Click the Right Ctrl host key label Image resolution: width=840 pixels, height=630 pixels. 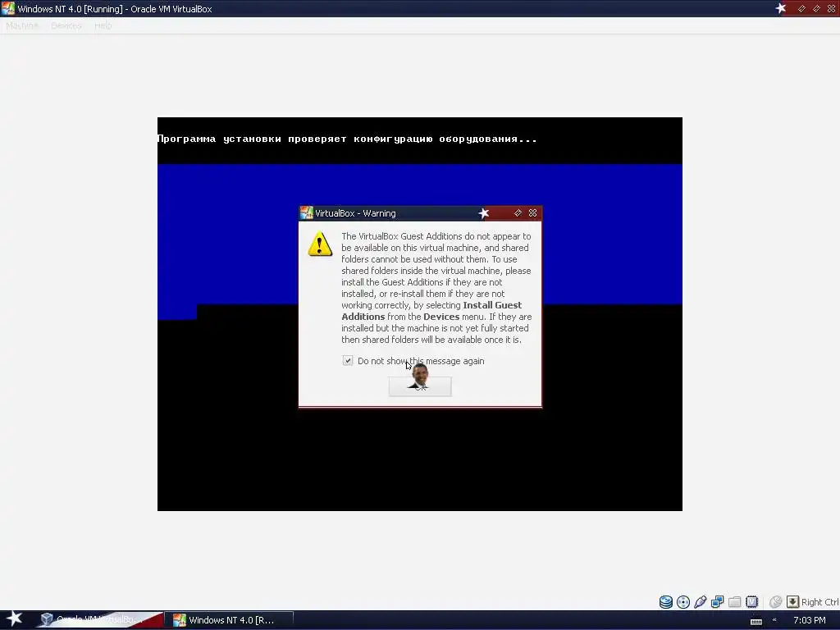tap(820, 602)
